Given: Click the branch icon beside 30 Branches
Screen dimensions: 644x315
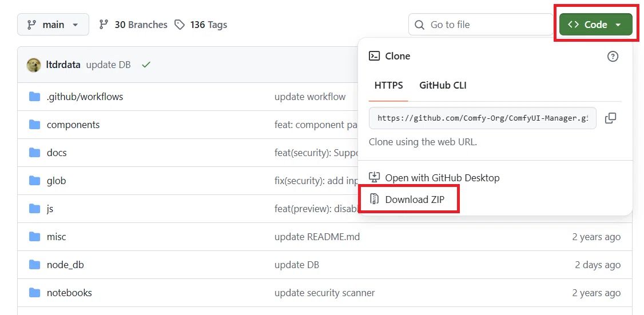Looking at the screenshot, I should coord(104,25).
